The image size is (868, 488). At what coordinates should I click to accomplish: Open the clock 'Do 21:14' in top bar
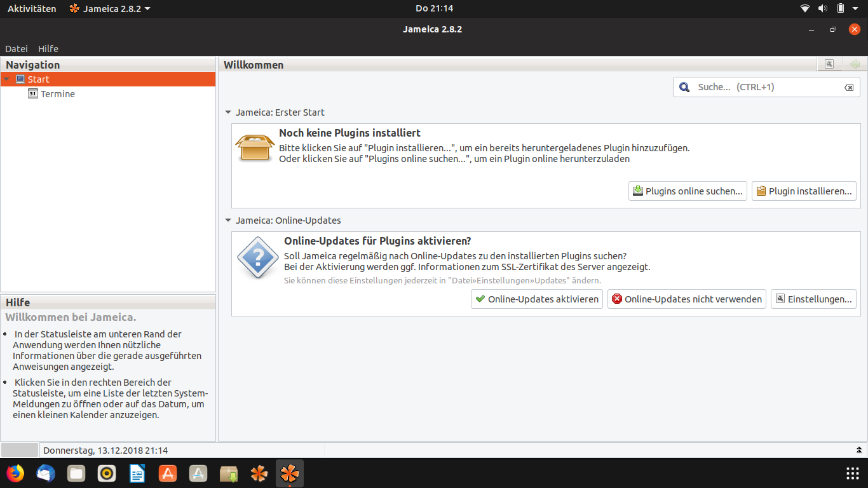pos(434,8)
